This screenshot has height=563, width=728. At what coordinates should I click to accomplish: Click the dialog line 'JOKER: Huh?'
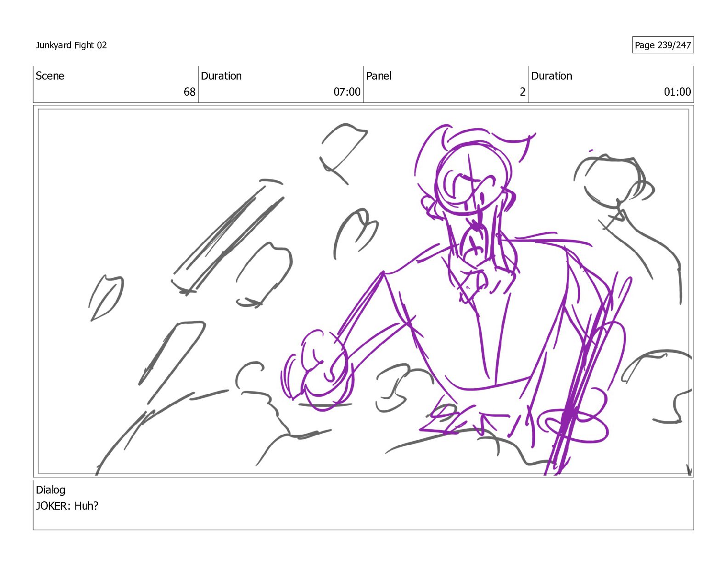(67, 506)
